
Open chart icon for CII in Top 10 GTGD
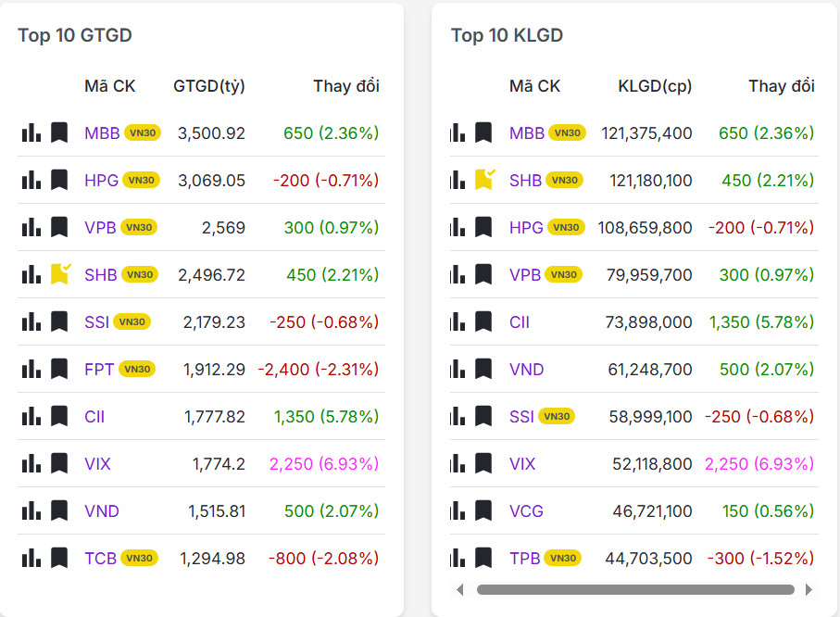coord(31,416)
